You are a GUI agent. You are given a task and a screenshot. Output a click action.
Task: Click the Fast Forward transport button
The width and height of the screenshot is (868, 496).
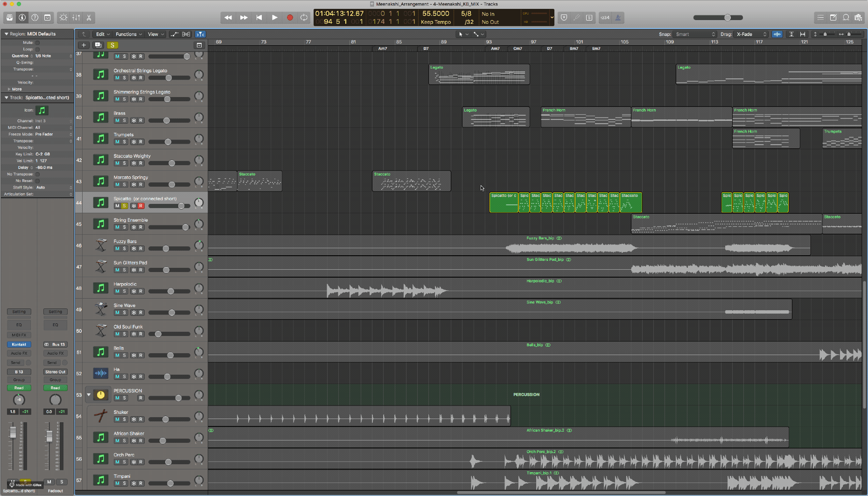[244, 18]
